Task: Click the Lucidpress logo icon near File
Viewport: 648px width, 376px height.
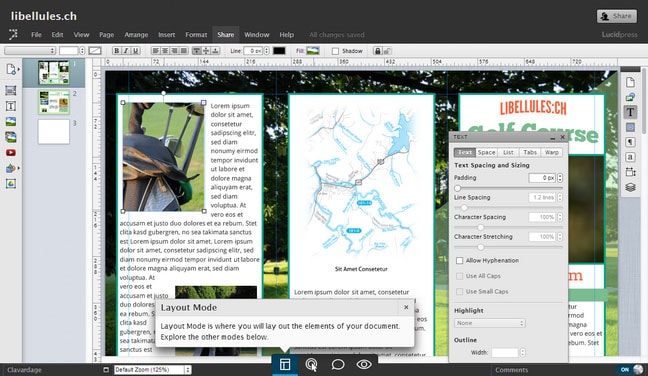Action: (x=13, y=34)
